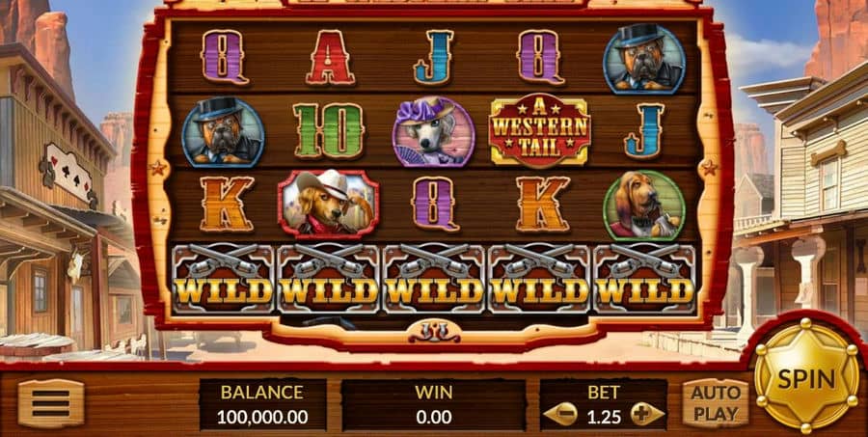Start Auto Play mode
This screenshot has width=868, height=437.
[x=716, y=403]
